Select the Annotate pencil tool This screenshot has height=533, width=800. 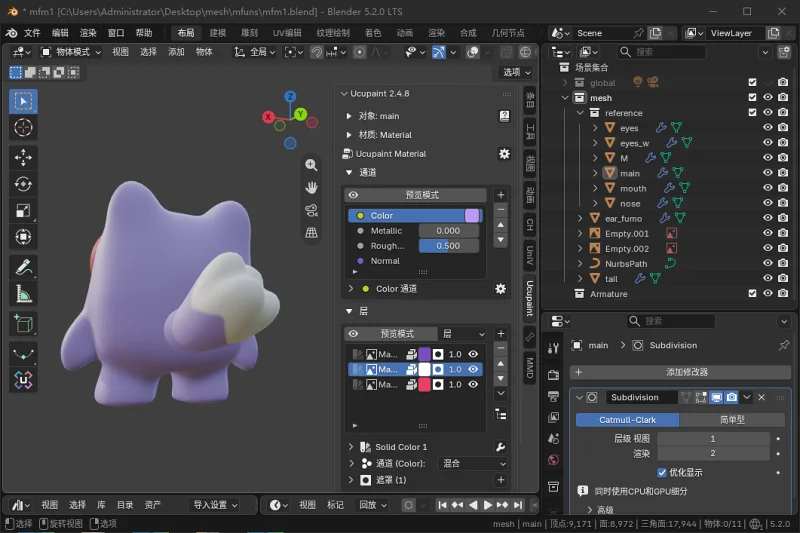23,267
